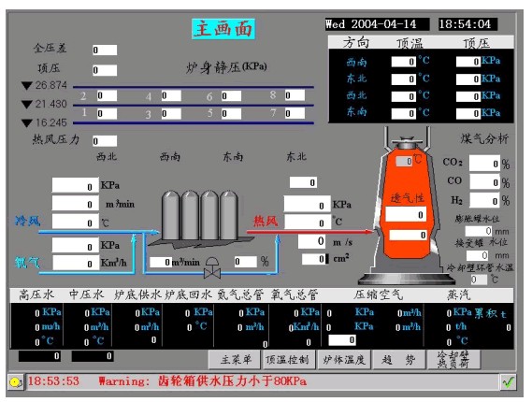Select the valve opening percent field
Screen dimensions: 532x402
pyautogui.click(x=245, y=261)
